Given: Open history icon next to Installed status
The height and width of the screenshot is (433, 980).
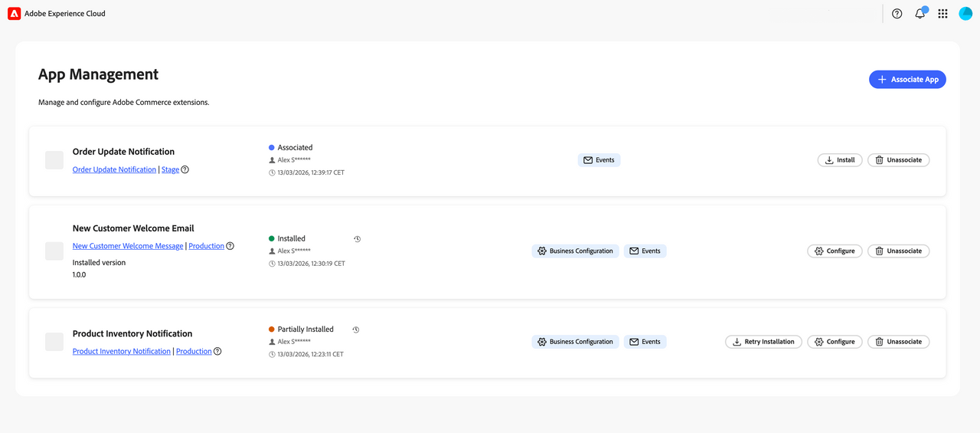Looking at the screenshot, I should click(x=357, y=239).
